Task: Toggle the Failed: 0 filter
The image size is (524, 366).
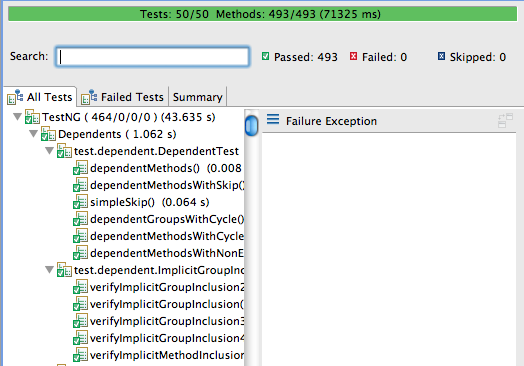Action: (x=353, y=56)
